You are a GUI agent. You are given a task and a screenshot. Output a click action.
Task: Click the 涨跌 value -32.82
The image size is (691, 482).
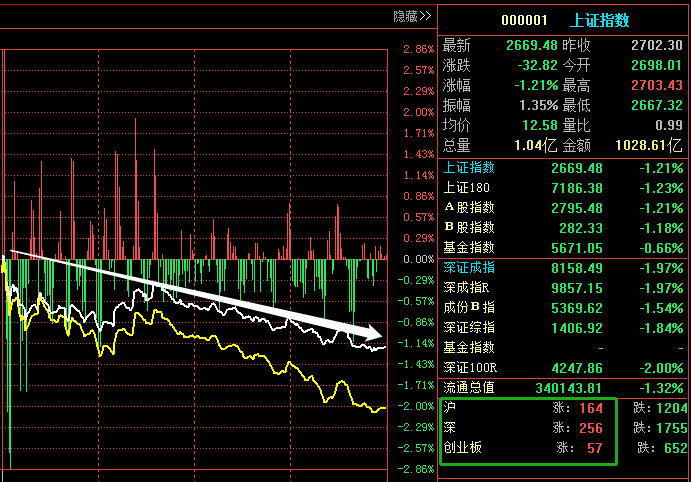[537, 65]
